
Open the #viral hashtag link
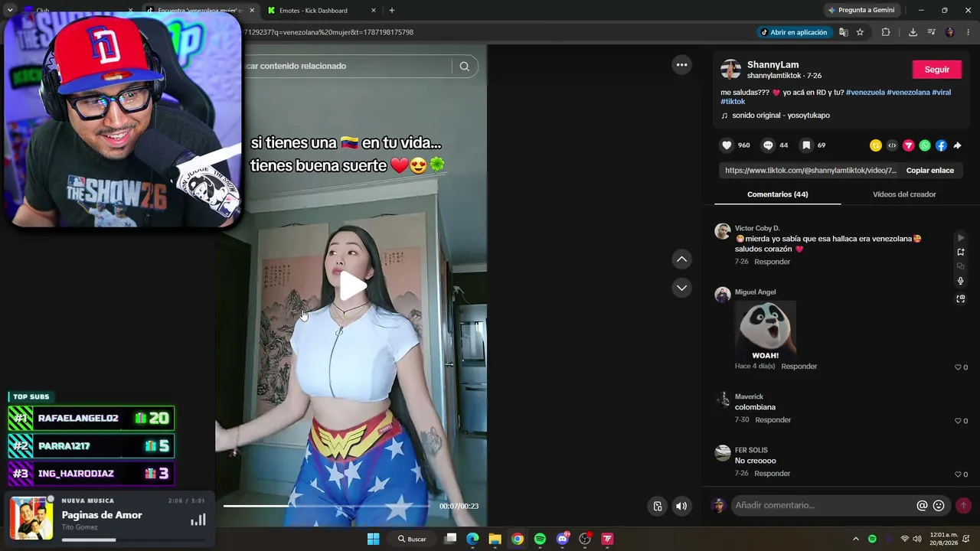[941, 93]
